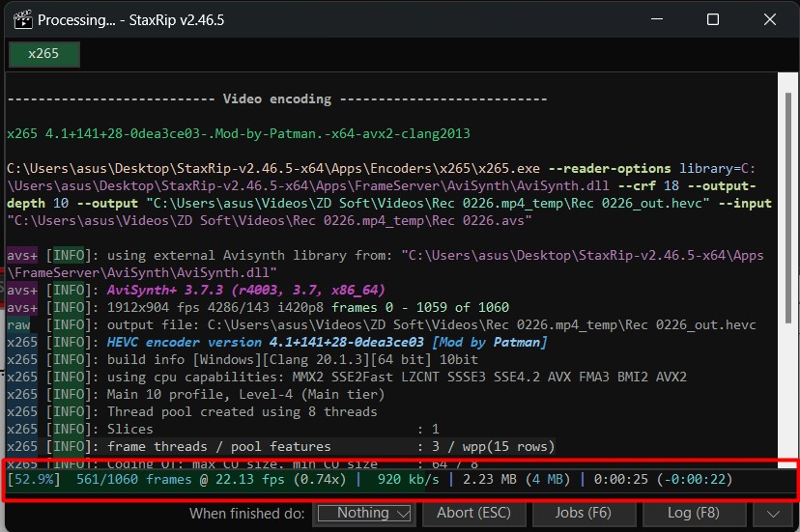Expand the chevron menu beside Log (F8)

coord(770,513)
